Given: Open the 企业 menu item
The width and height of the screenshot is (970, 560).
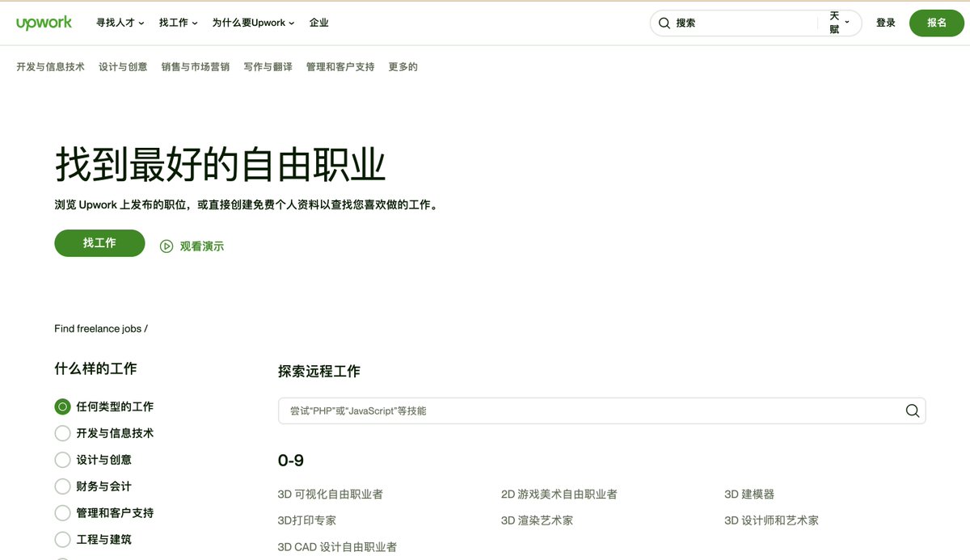Looking at the screenshot, I should 319,23.
